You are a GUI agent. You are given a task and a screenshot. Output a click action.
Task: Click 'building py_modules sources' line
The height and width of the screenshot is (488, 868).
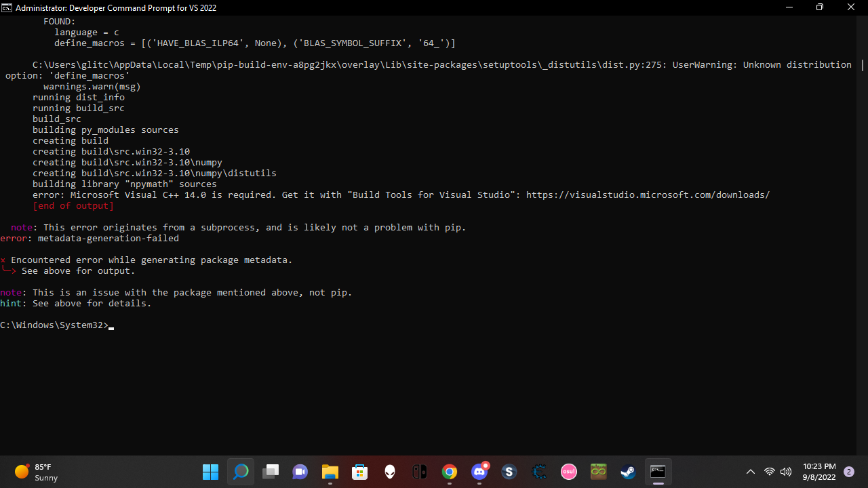point(106,130)
